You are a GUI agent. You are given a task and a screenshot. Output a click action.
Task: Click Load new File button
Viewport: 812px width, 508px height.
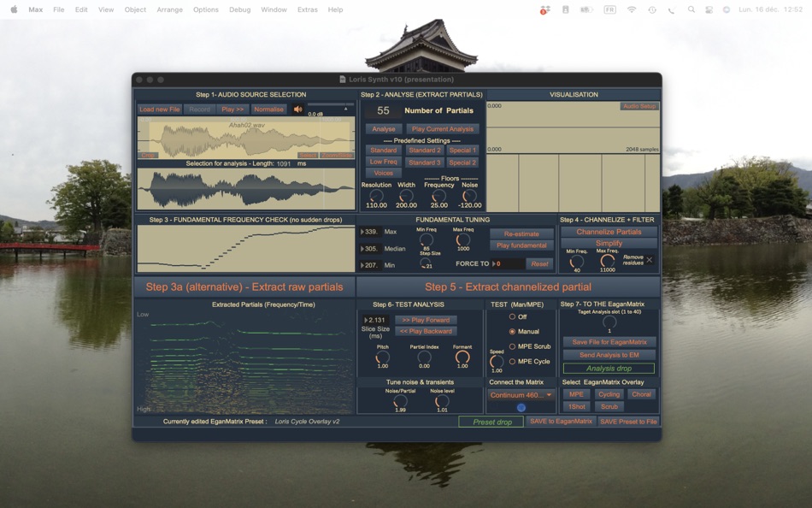[x=160, y=109]
